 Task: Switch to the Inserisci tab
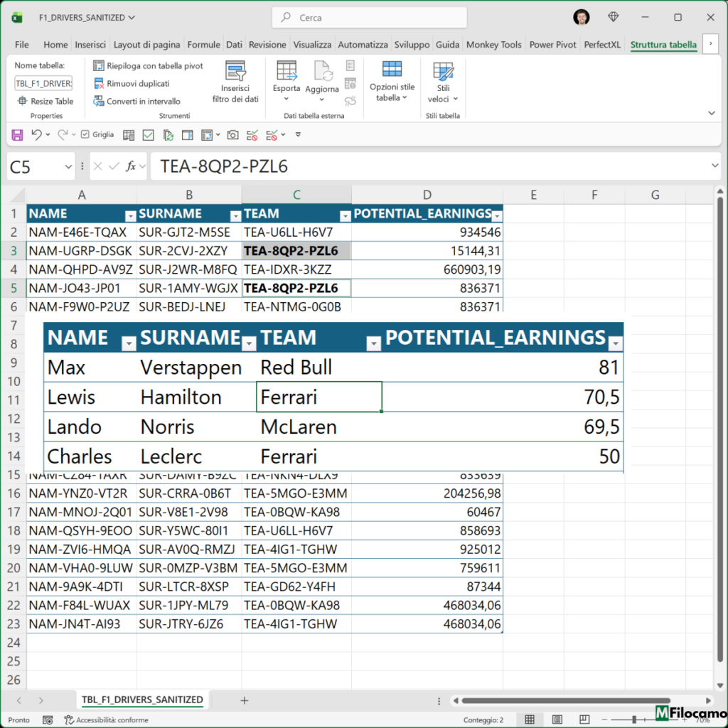[x=90, y=45]
